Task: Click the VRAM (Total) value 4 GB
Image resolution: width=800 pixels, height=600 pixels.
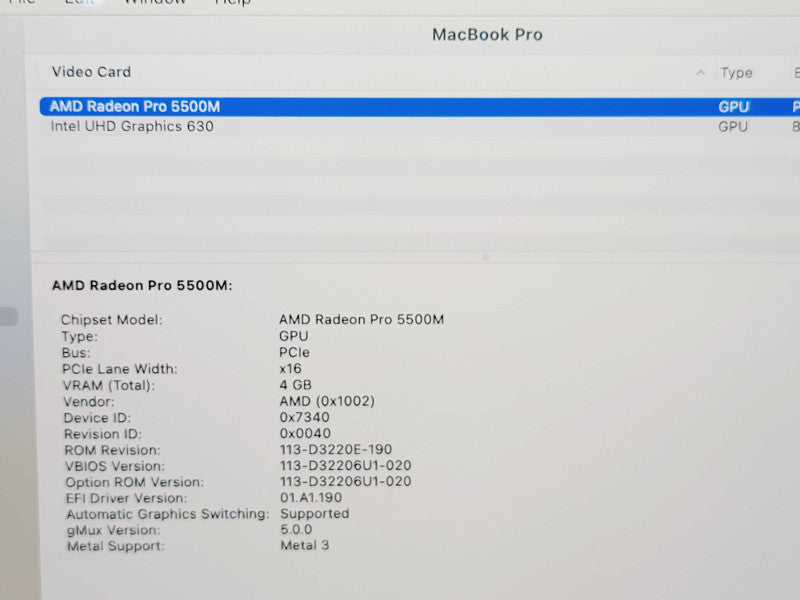Action: point(295,385)
